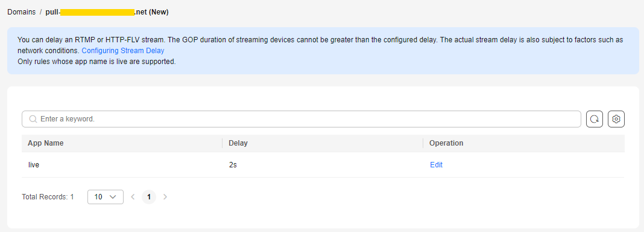Image resolution: width=644 pixels, height=232 pixels.
Task: Refresh the stream delay rules list
Action: [595, 119]
